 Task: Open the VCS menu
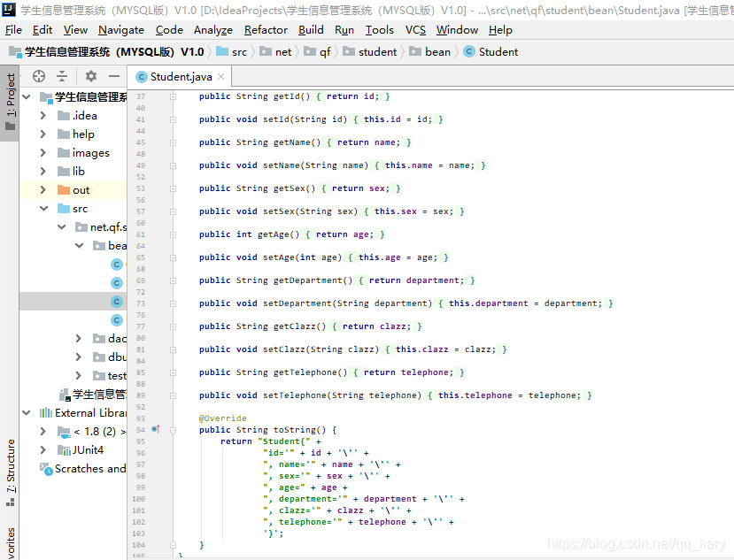[415, 30]
